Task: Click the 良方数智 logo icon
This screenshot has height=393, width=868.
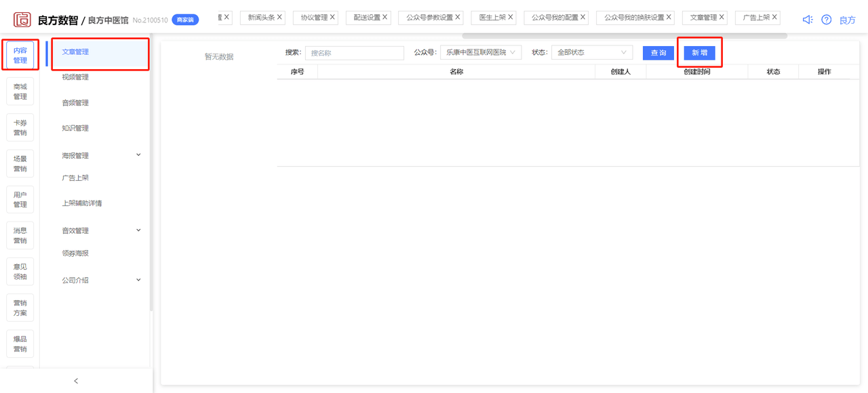Action: (22, 19)
